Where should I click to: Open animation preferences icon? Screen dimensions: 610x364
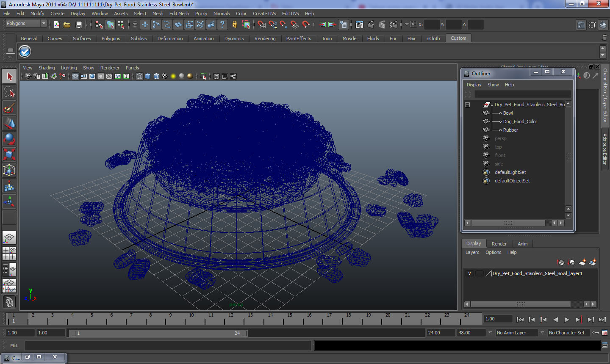point(604,333)
